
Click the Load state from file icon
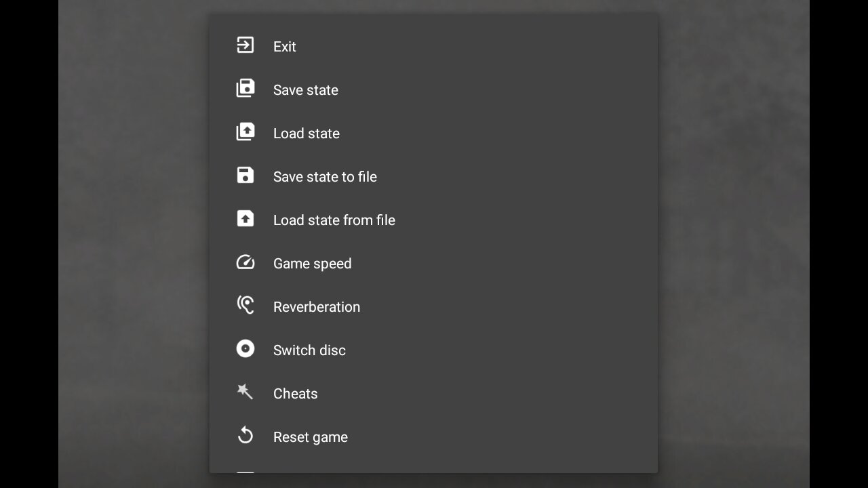point(245,219)
